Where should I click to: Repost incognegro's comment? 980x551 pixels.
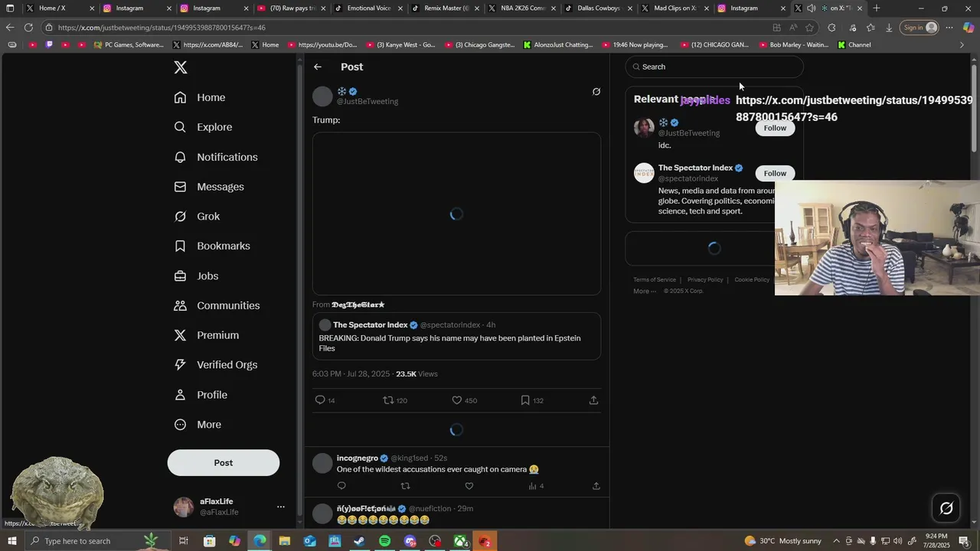tap(406, 486)
